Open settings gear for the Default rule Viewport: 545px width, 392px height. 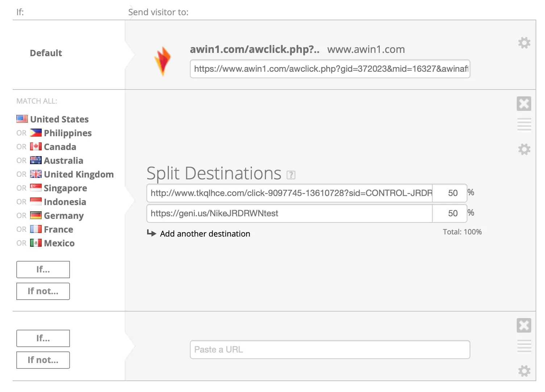(524, 42)
